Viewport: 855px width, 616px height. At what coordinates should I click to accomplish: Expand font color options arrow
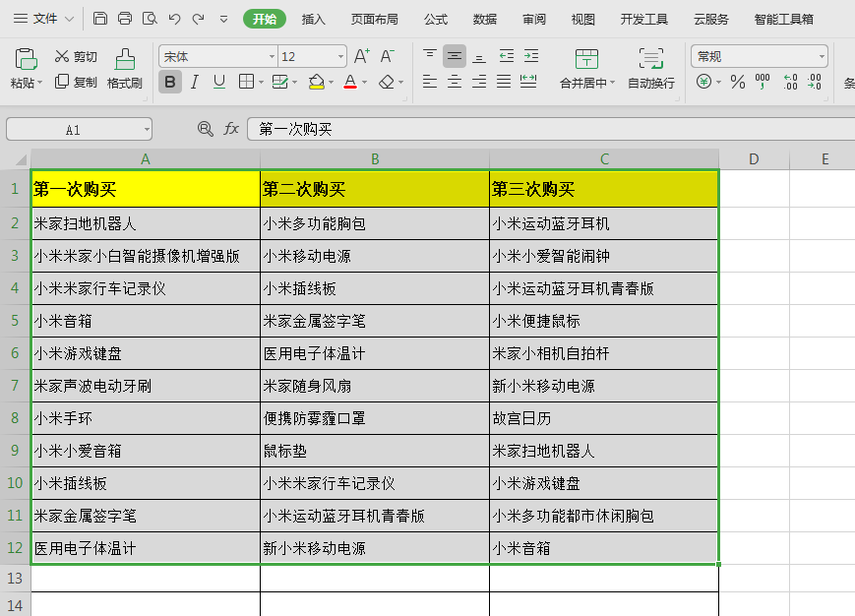365,83
